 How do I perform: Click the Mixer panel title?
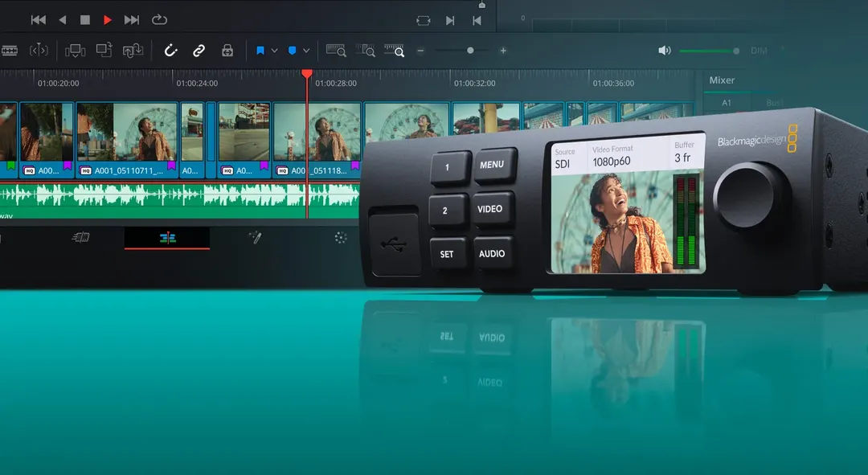(x=722, y=80)
